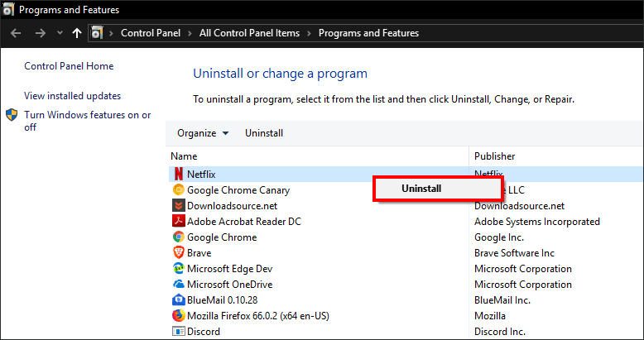Go forward with the right arrow
The height and width of the screenshot is (340, 644).
(x=41, y=33)
